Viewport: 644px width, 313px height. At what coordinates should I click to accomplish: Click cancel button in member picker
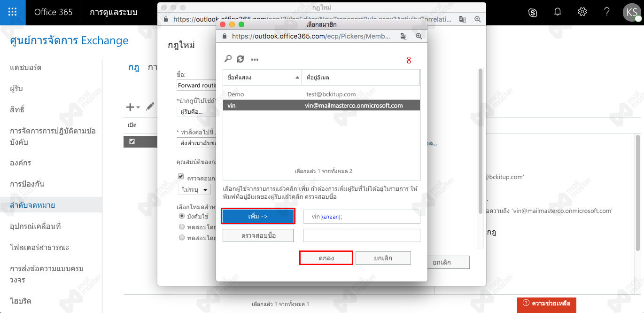pos(383,258)
